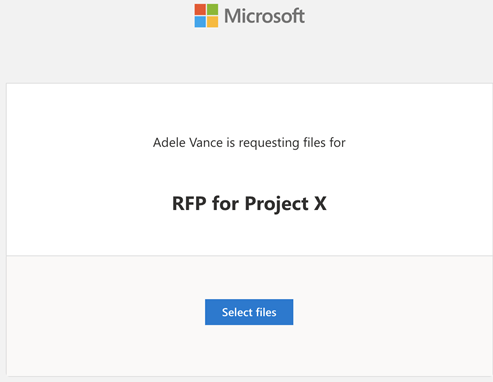This screenshot has height=382, width=493.
Task: Click empty white card area above request text
Action: [x=249, y=107]
